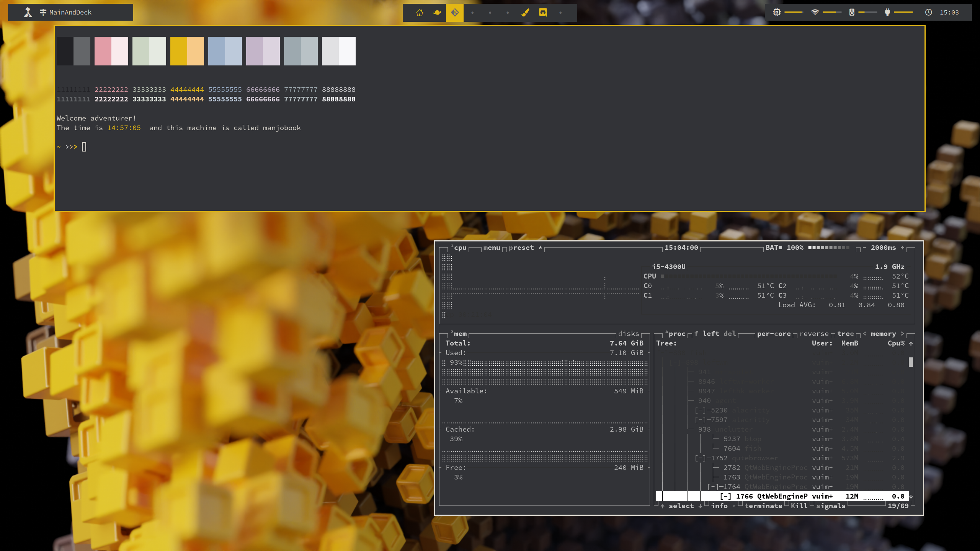Open the planet browser workspace
Image resolution: width=980 pixels, height=551 pixels.
(x=437, y=13)
